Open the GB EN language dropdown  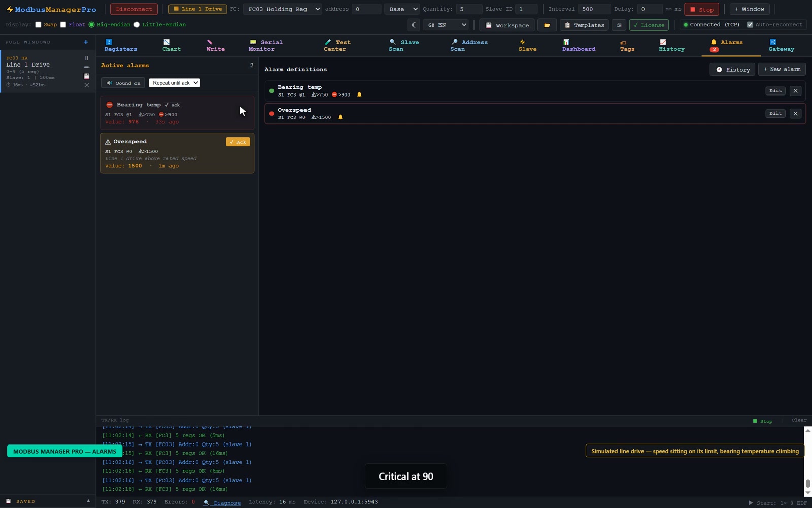446,25
